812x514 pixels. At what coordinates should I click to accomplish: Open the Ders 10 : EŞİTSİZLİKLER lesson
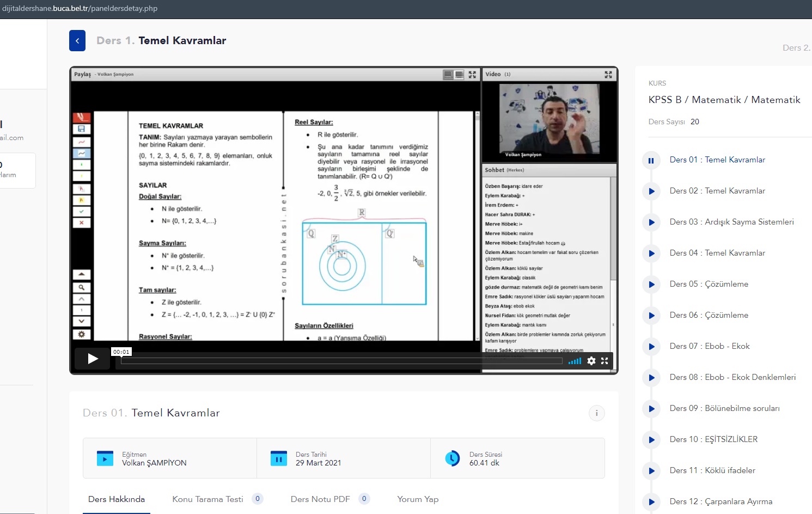pyautogui.click(x=713, y=439)
